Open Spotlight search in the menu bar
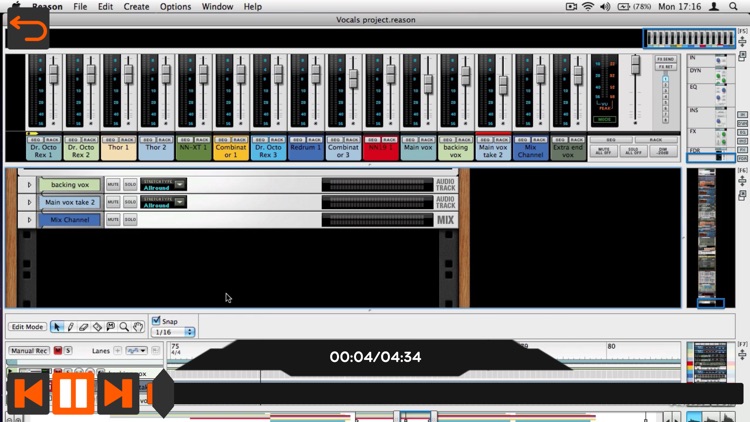This screenshot has height=422, width=750. (x=733, y=7)
